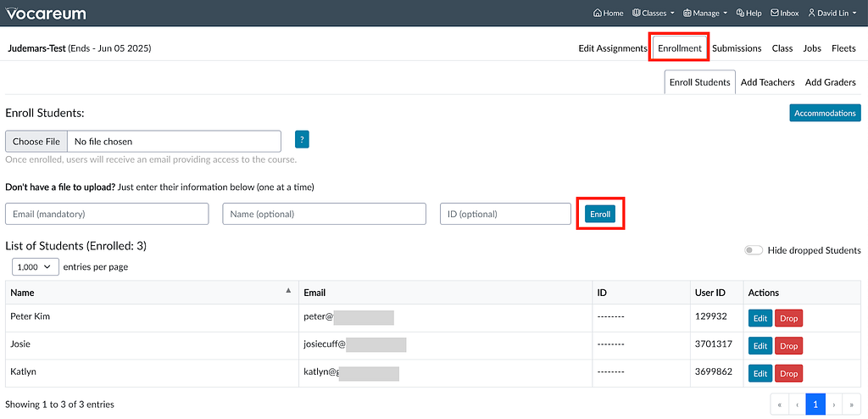Click the User ID column header
Screen dimensions: 868x419
click(716, 293)
